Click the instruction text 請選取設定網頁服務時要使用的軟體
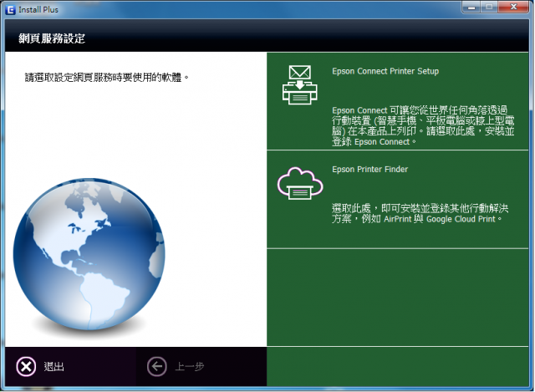Screen dimensions: 535x392 tap(107, 78)
